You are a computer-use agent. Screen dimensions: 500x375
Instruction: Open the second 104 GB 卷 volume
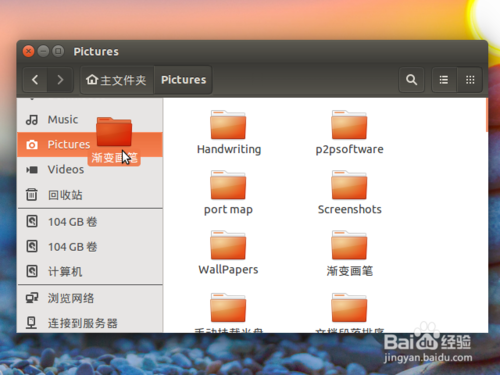point(90,247)
